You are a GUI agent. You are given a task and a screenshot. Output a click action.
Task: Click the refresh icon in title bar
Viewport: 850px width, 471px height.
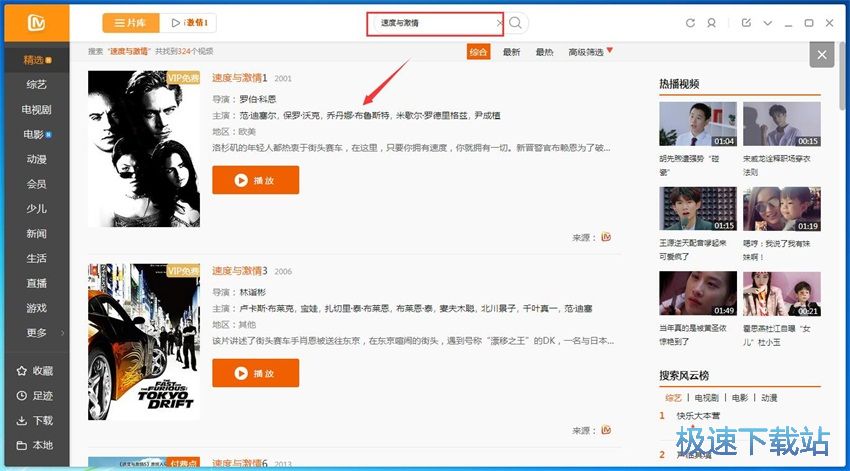point(690,23)
